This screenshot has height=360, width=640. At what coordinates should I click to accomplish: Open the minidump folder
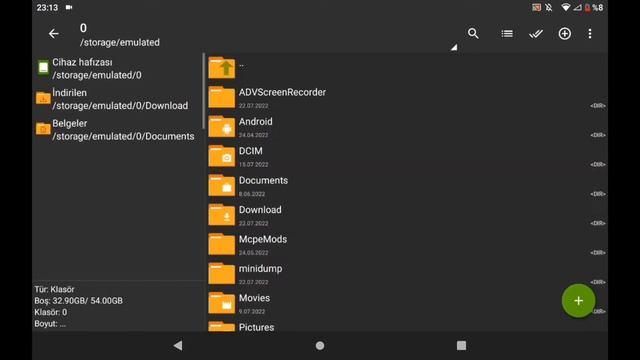(407, 274)
